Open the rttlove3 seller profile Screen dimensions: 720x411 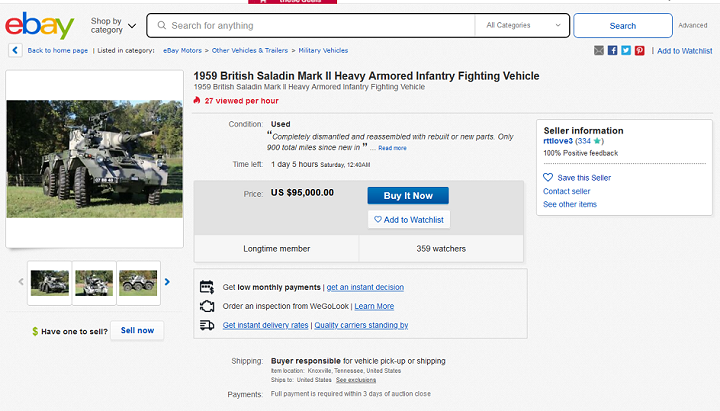558,141
